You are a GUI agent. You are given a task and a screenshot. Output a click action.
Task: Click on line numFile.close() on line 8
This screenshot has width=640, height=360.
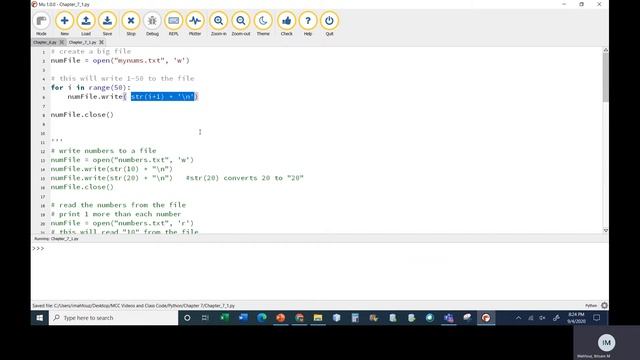pos(82,115)
